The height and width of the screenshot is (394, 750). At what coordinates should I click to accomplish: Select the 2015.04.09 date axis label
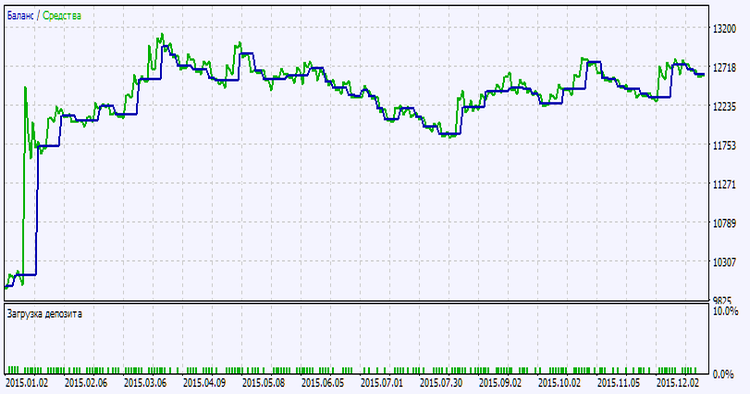click(205, 383)
